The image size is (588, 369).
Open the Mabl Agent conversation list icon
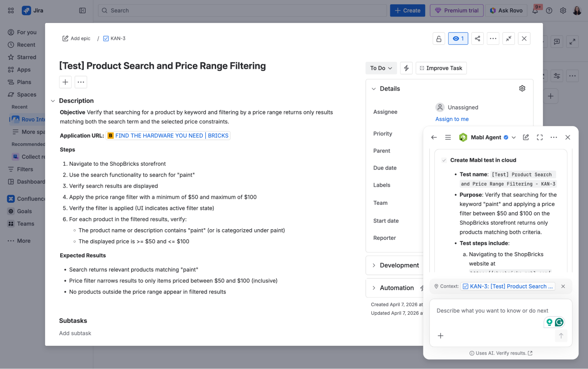448,137
